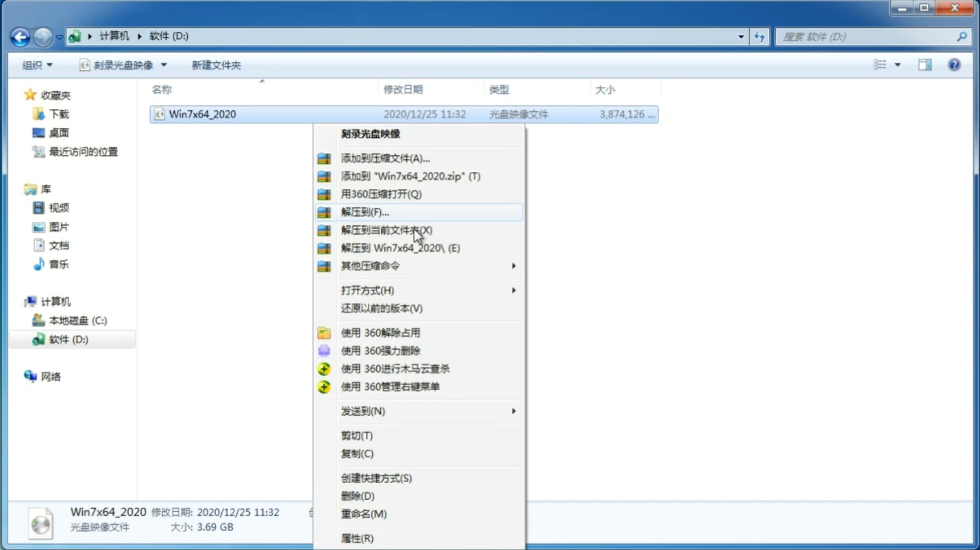980x550 pixels.
Task: Expand 发送到 submenu
Action: pyautogui.click(x=428, y=410)
